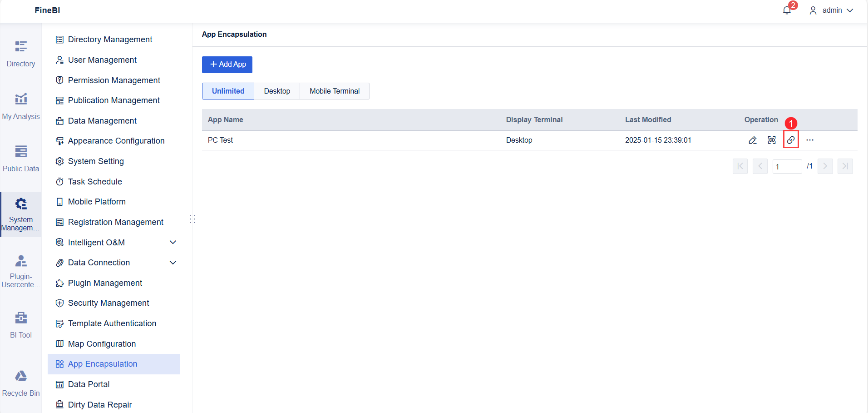868x413 pixels.
Task: Open Dirty Data Repair menu item
Action: tap(114, 405)
